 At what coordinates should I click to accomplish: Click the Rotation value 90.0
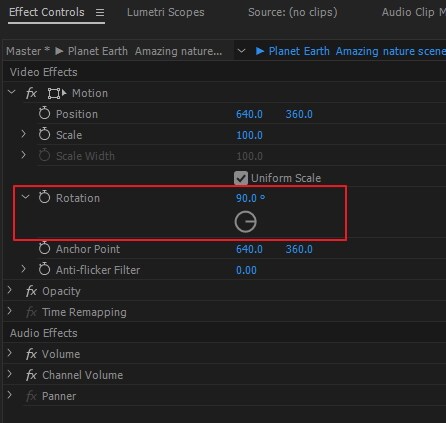coord(246,198)
